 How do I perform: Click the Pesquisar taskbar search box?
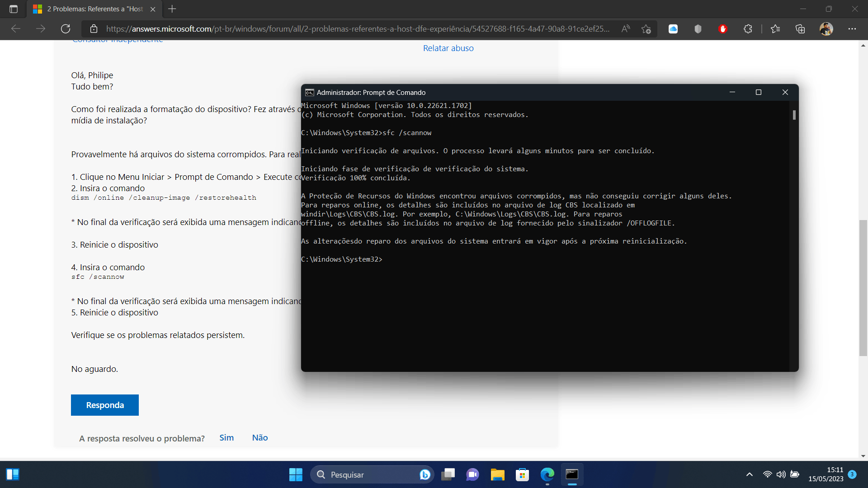coord(366,474)
